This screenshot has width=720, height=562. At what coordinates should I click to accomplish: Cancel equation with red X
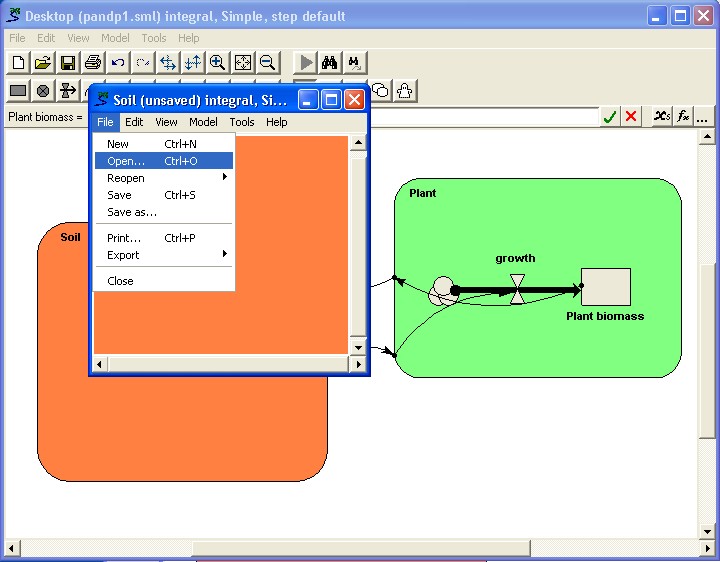631,117
